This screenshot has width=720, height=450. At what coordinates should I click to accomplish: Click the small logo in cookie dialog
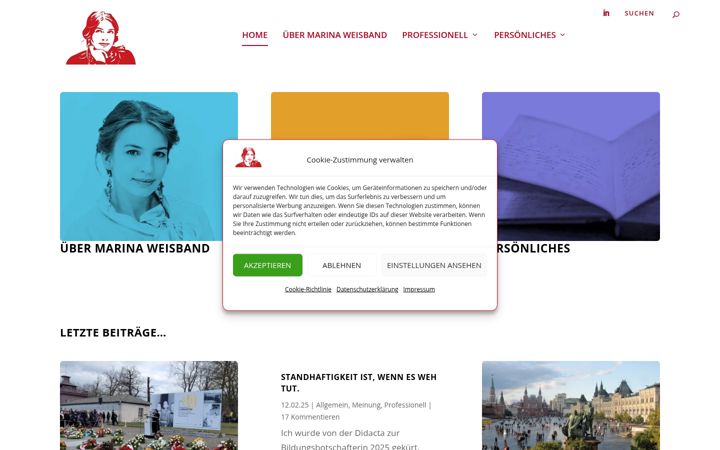tap(248, 158)
